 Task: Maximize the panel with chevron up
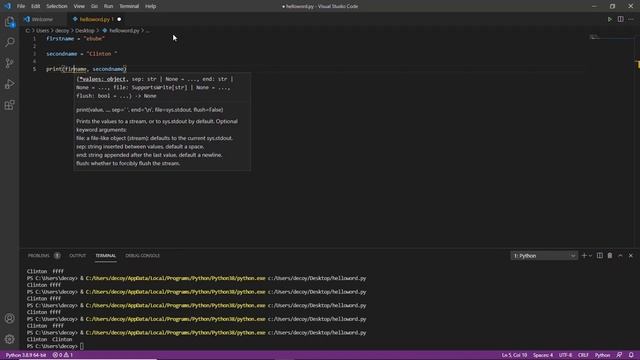[x=620, y=256]
